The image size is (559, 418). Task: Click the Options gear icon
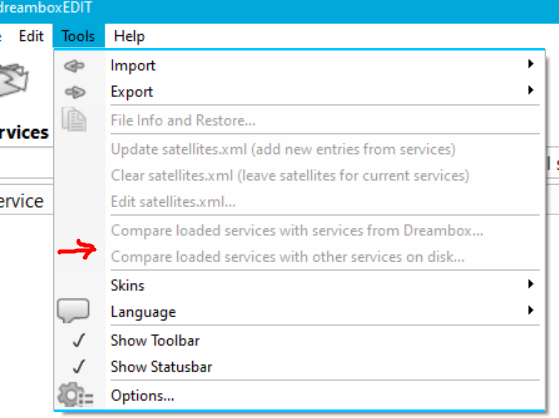pos(76,395)
